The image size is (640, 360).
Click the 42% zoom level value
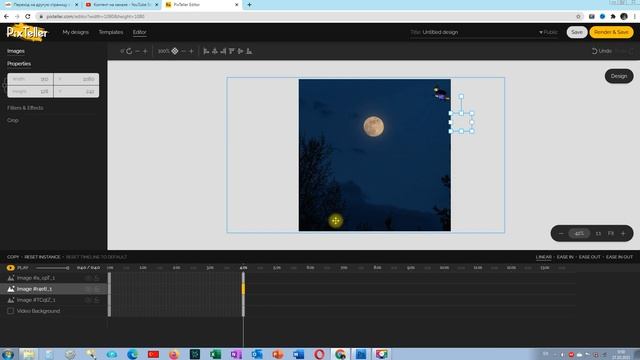coord(579,233)
